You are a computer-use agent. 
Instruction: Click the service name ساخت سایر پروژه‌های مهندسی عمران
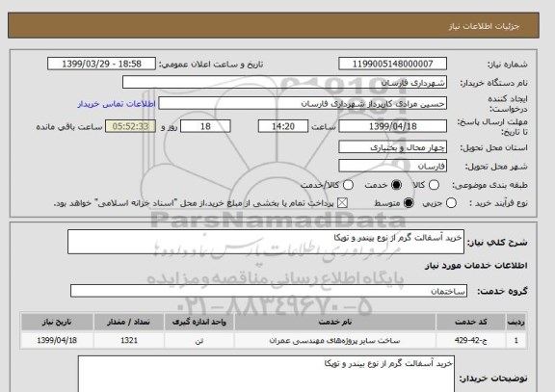pos(335,341)
